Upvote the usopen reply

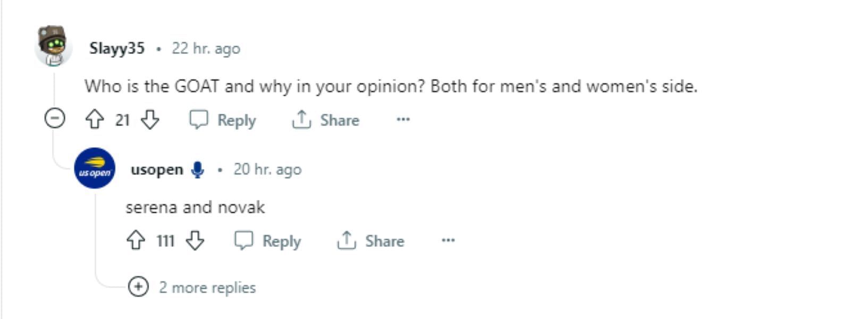(136, 240)
